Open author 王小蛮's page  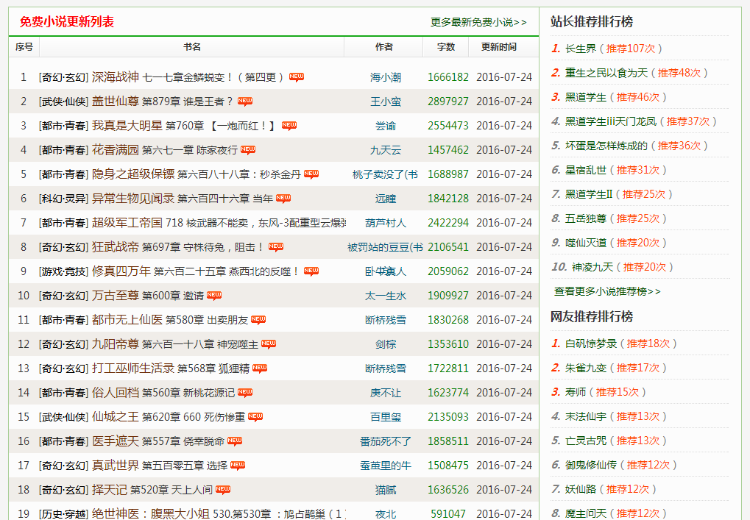[x=386, y=101]
